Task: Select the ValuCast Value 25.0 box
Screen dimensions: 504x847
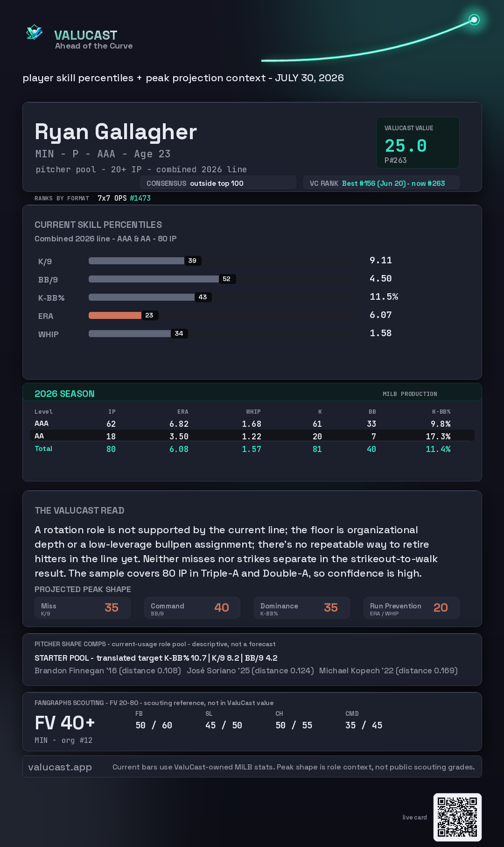Action: (418, 142)
